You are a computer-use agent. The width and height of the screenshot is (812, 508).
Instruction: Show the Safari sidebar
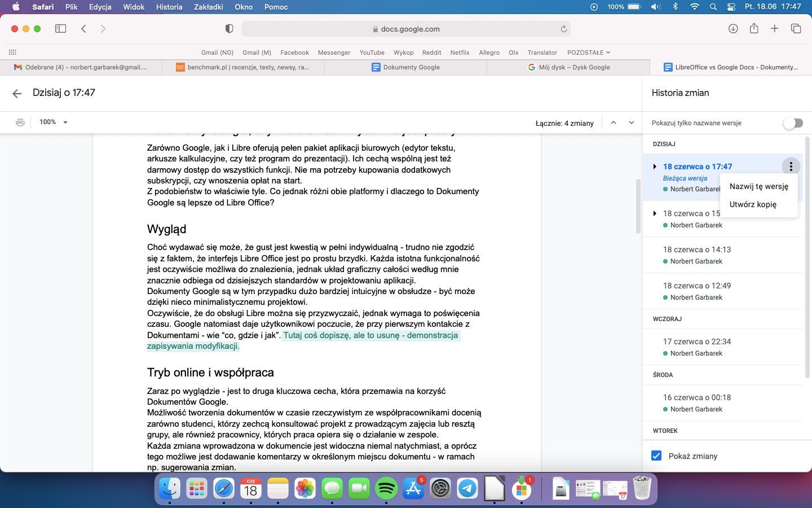click(60, 29)
